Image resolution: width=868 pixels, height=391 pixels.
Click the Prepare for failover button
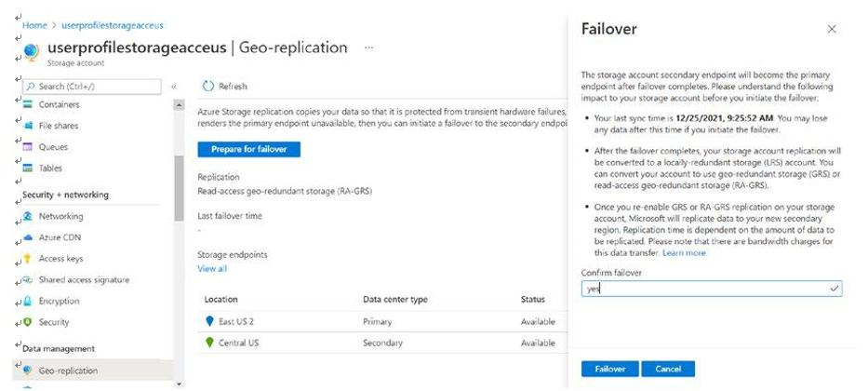tap(249, 150)
